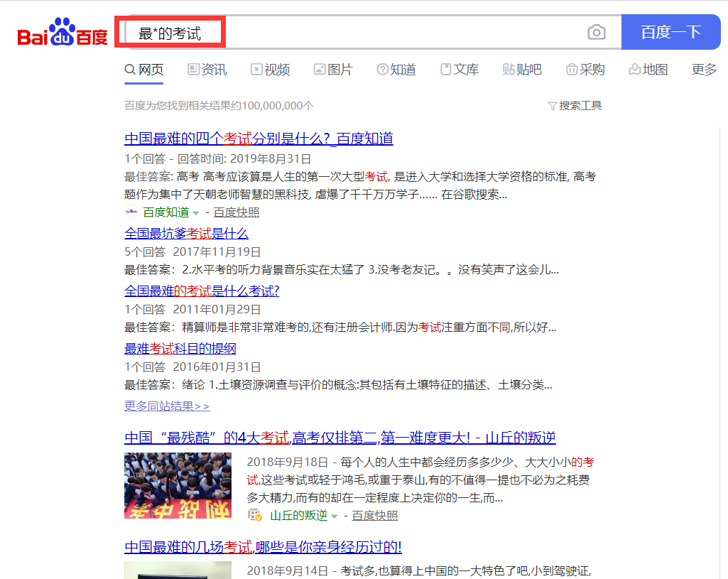
Task: Click the document icon on 文库 tab
Action: coord(445,70)
